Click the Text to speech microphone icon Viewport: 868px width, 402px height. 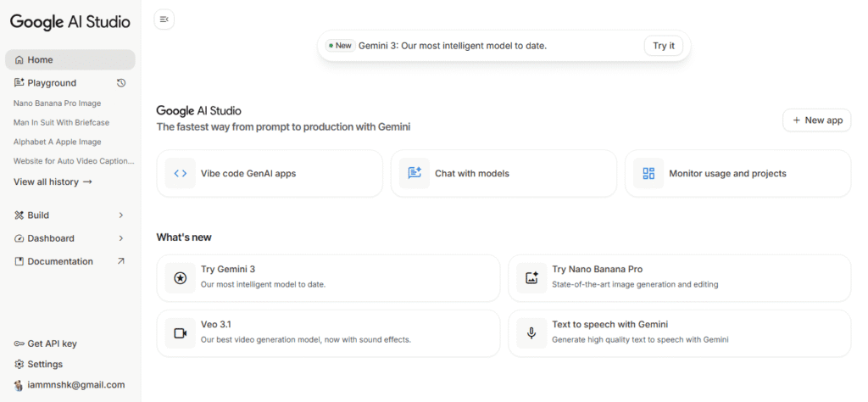click(531, 332)
